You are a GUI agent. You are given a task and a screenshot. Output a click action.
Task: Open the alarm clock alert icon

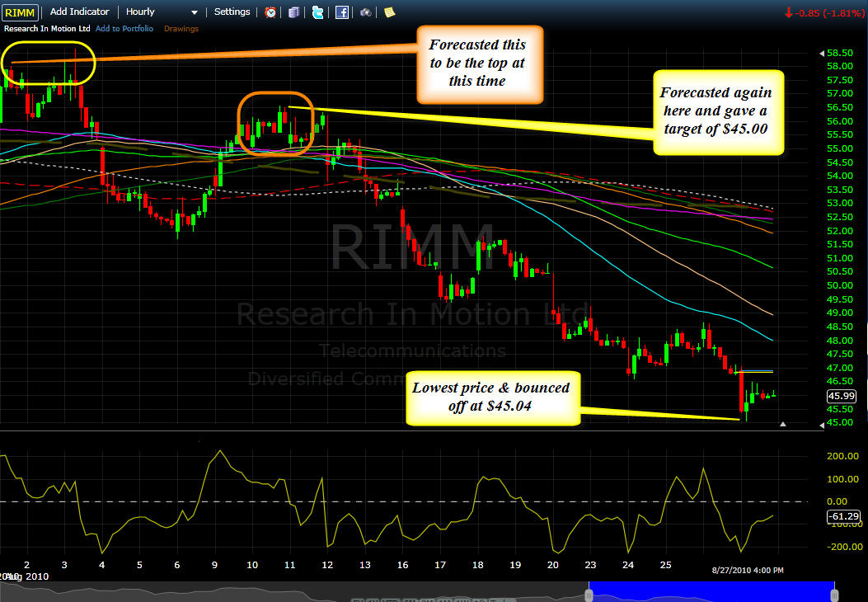[270, 12]
